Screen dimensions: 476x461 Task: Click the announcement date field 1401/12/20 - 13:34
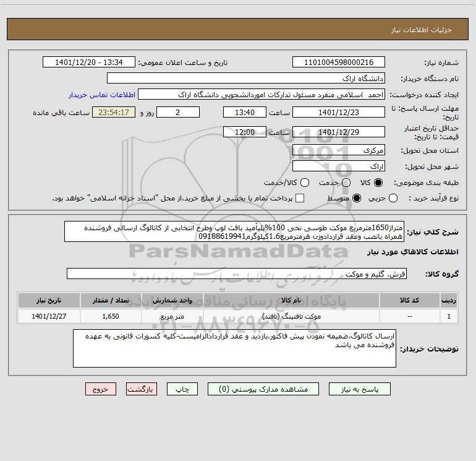(x=89, y=62)
